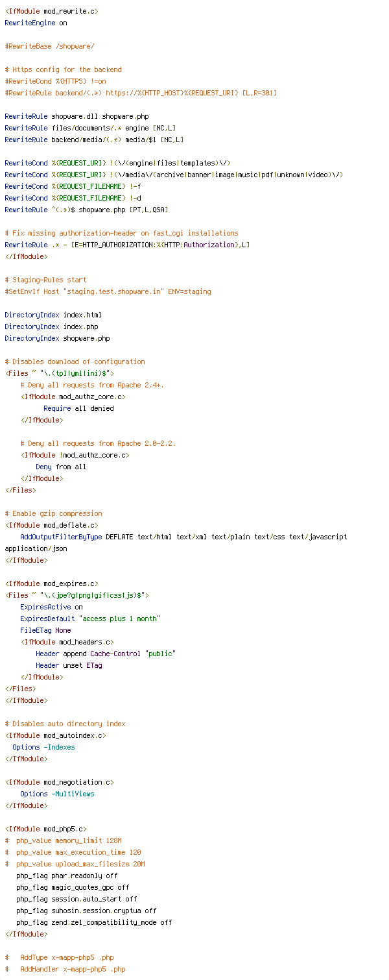Select the backend/media RewriteRule line
The image size is (389, 980).
[94, 140]
